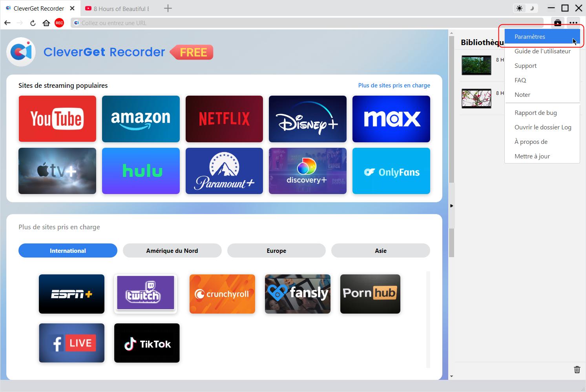Choose Paramètres from the menu
Image resolution: width=586 pixels, height=392 pixels.
(x=542, y=36)
